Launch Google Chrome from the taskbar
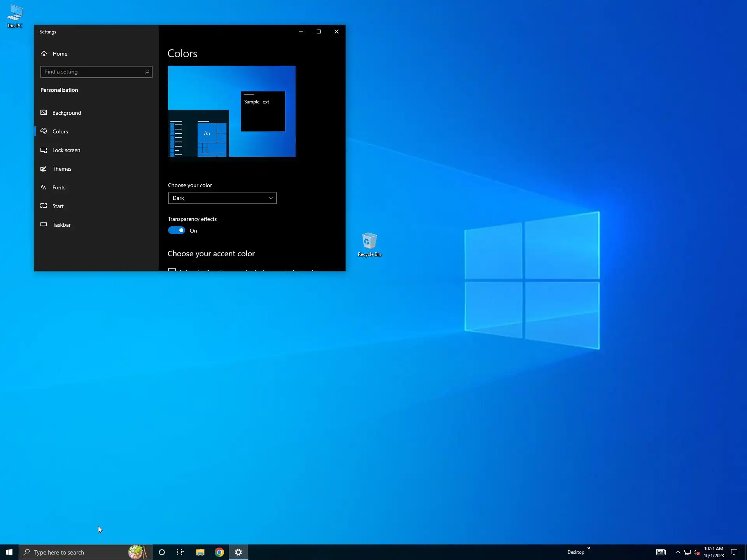 pyautogui.click(x=219, y=552)
